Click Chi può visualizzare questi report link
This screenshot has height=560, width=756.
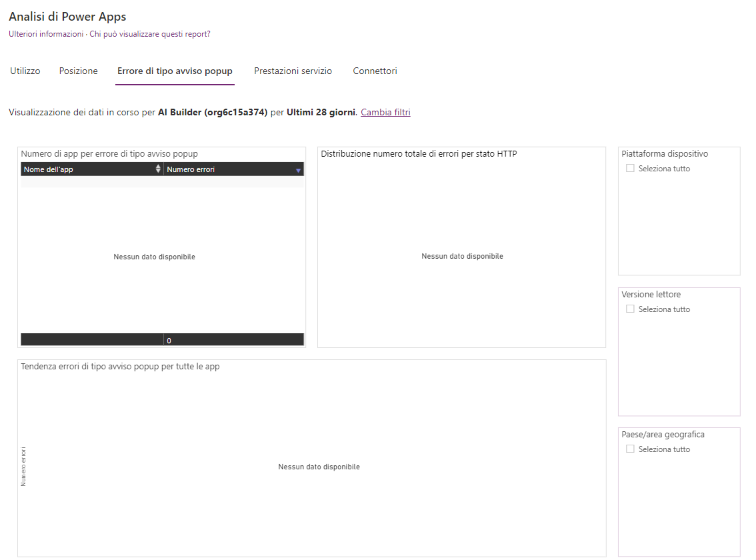point(148,33)
